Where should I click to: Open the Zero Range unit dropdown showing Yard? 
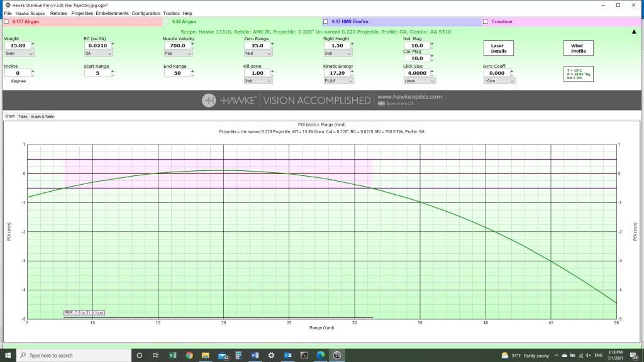coord(258,53)
